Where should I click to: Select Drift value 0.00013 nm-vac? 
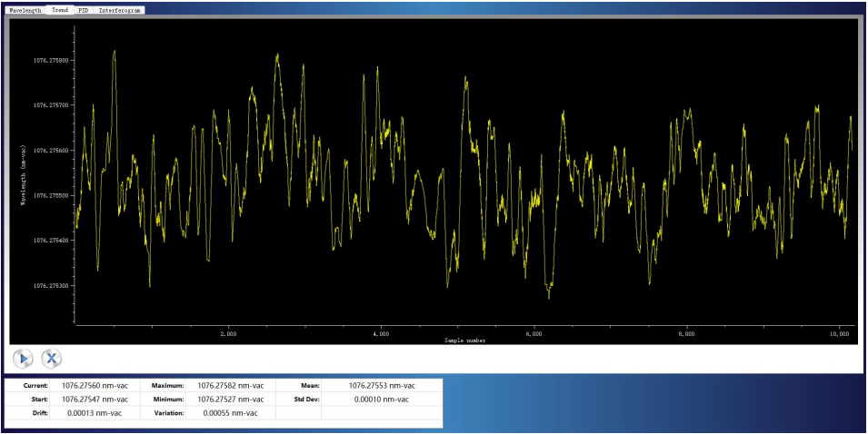pos(95,412)
